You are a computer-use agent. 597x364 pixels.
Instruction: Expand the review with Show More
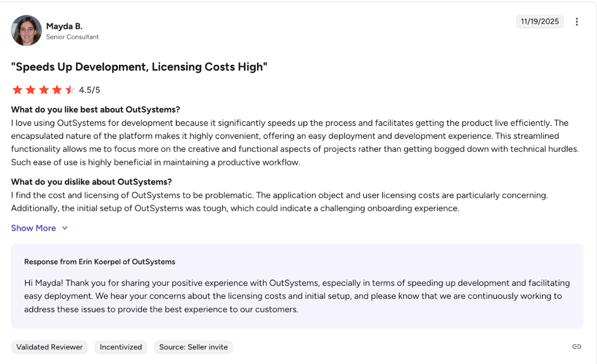tap(33, 228)
